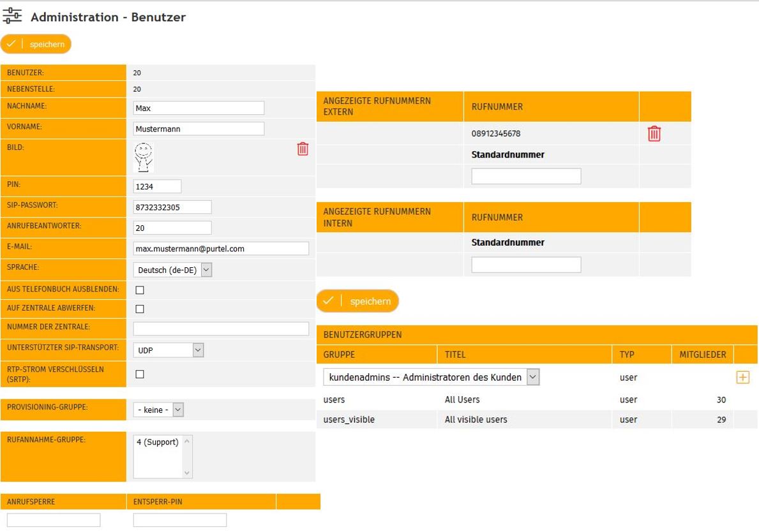Click the plus icon to add user group
This screenshot has height=532, width=759.
pos(742,377)
